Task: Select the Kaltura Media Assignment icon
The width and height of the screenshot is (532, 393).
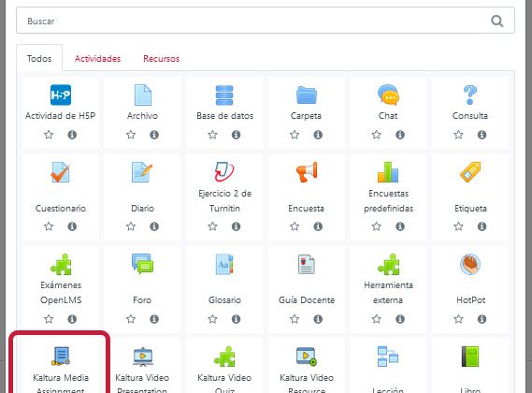Action: (x=61, y=356)
